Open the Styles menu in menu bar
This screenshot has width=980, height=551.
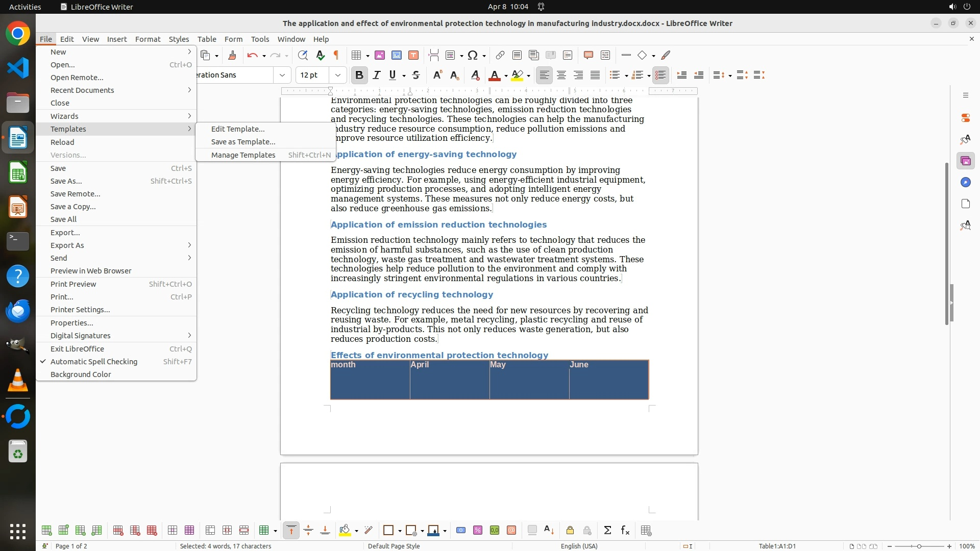[x=179, y=39]
